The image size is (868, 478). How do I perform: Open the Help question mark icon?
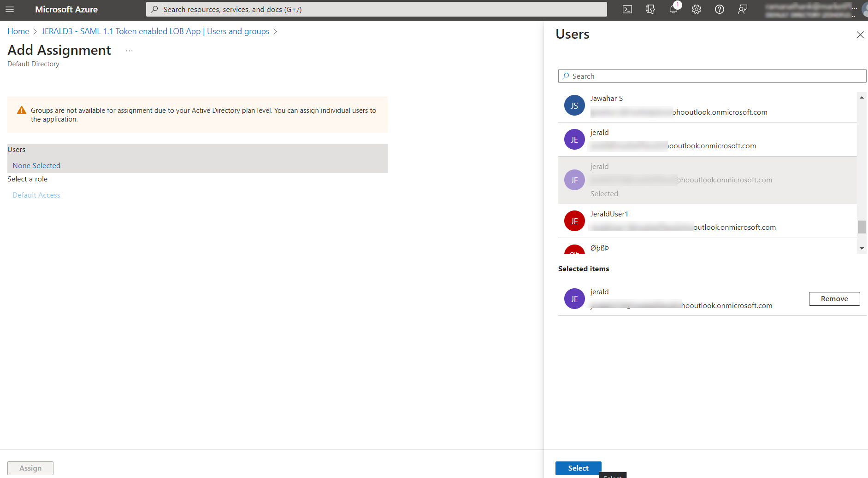[720, 9]
